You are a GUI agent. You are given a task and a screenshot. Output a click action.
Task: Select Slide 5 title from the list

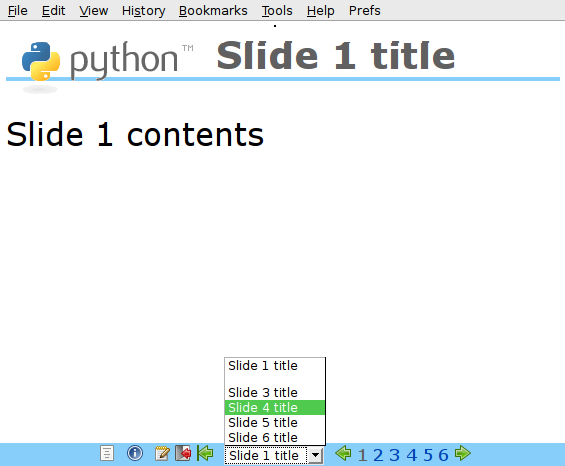pyautogui.click(x=275, y=422)
